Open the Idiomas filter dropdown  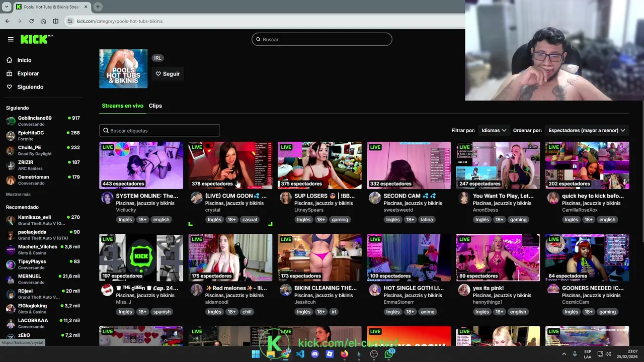click(494, 130)
